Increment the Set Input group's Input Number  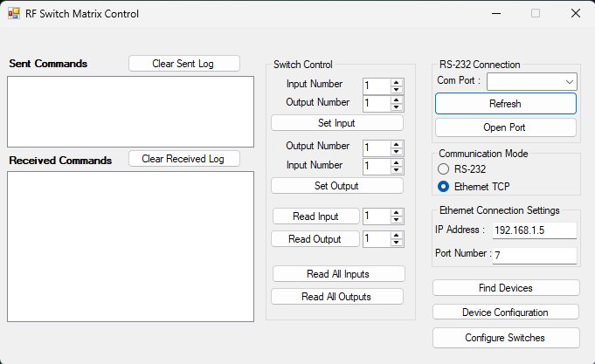point(396,82)
